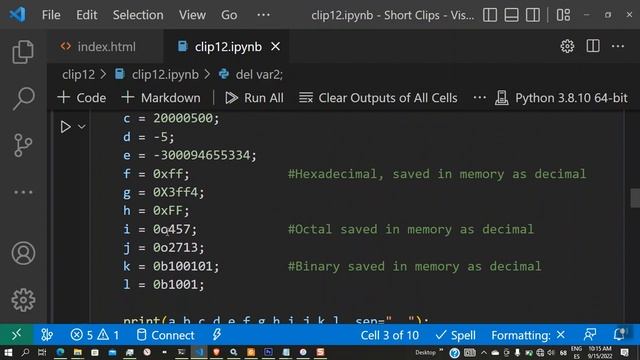The width and height of the screenshot is (640, 360).
Task: Open the remote window indicator in status bar
Action: point(16,335)
